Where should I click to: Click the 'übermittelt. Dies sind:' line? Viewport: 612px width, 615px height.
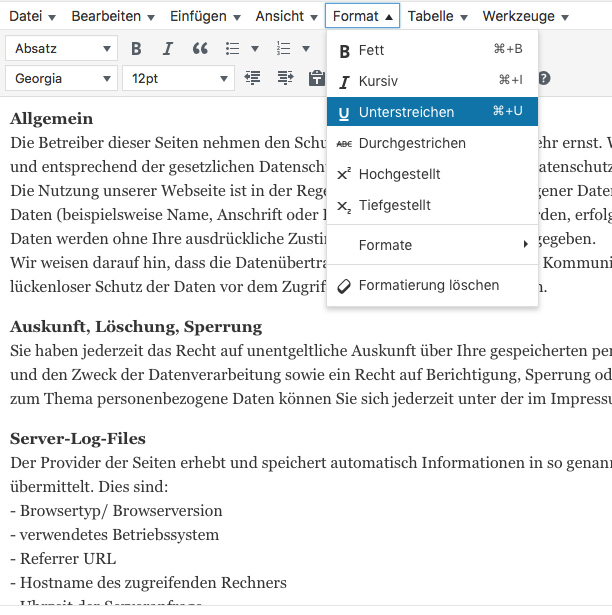(89, 487)
